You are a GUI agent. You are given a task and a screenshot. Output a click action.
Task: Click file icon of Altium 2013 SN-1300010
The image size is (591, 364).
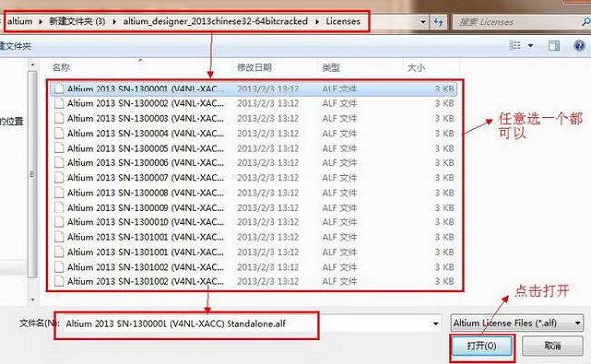coord(59,222)
